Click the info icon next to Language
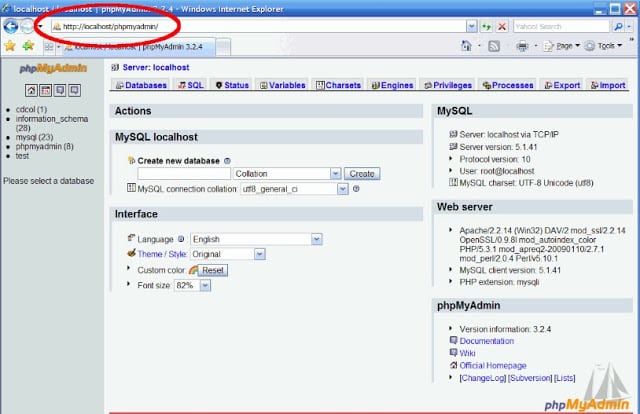The height and width of the screenshot is (414, 640). 181,239
